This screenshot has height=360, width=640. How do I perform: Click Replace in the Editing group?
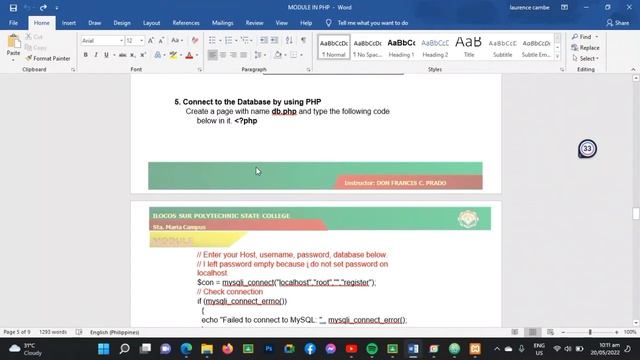pyautogui.click(x=585, y=48)
